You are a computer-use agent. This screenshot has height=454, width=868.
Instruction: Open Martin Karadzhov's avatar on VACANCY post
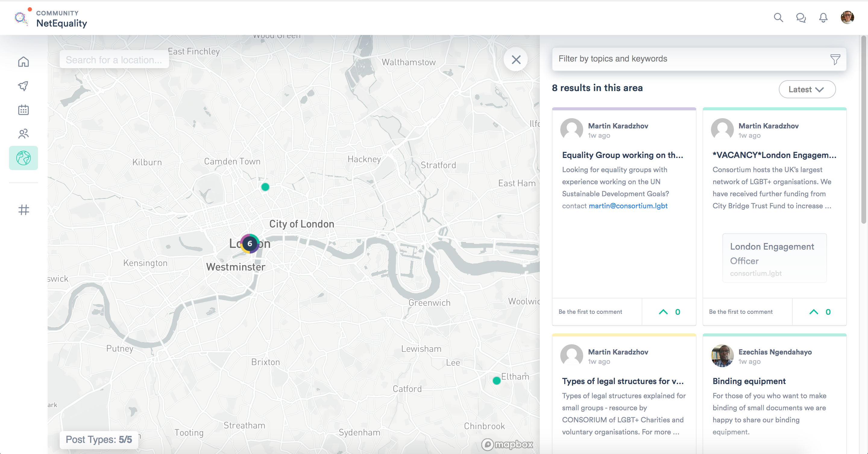tap(722, 129)
